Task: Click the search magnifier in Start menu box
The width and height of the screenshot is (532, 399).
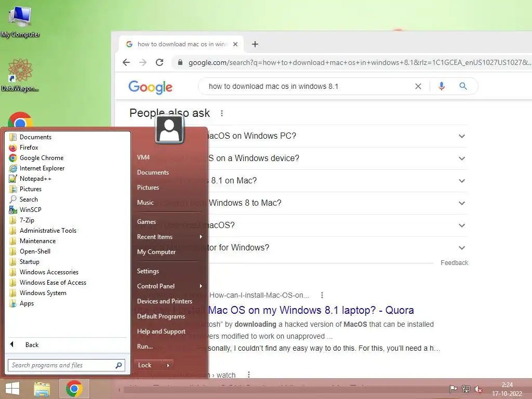Action: tap(119, 365)
